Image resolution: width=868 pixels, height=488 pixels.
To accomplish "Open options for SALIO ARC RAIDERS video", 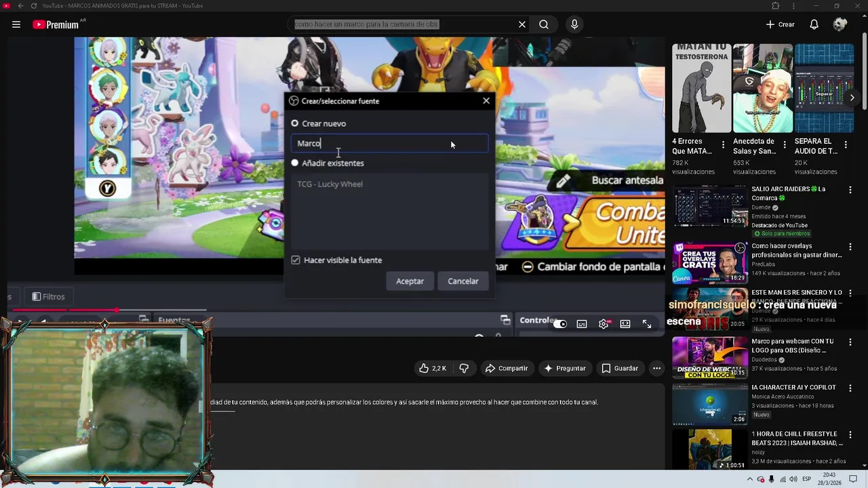I will point(850,190).
